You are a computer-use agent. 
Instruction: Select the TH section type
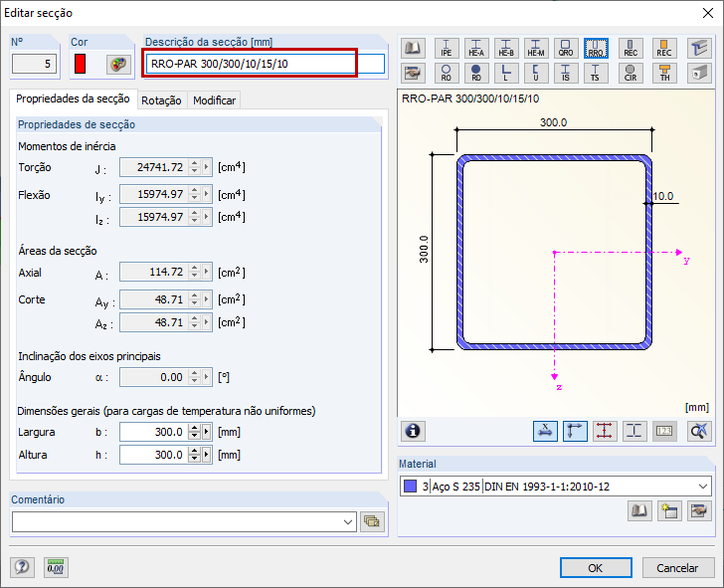tap(664, 73)
